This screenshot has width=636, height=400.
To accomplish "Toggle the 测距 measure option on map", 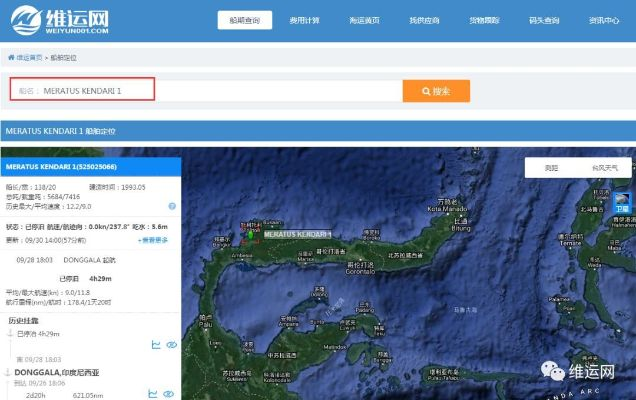I will click(551, 168).
